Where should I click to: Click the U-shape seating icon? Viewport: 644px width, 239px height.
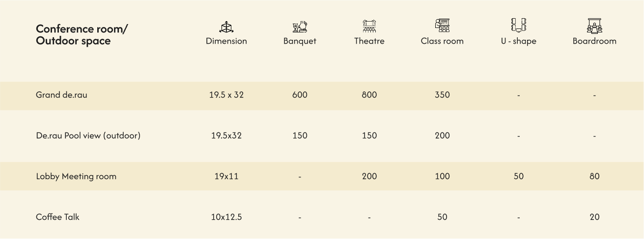click(518, 25)
